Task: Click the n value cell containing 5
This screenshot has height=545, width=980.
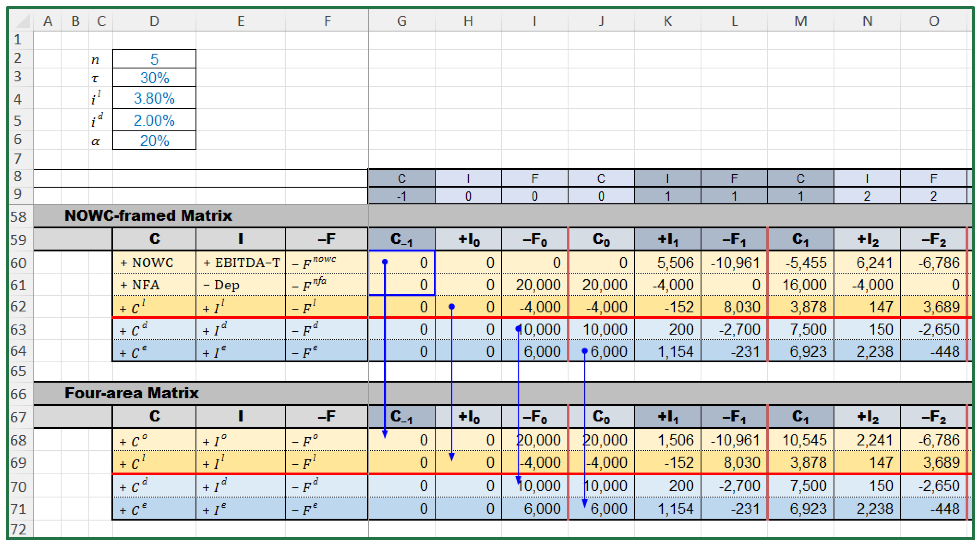Action: click(154, 59)
